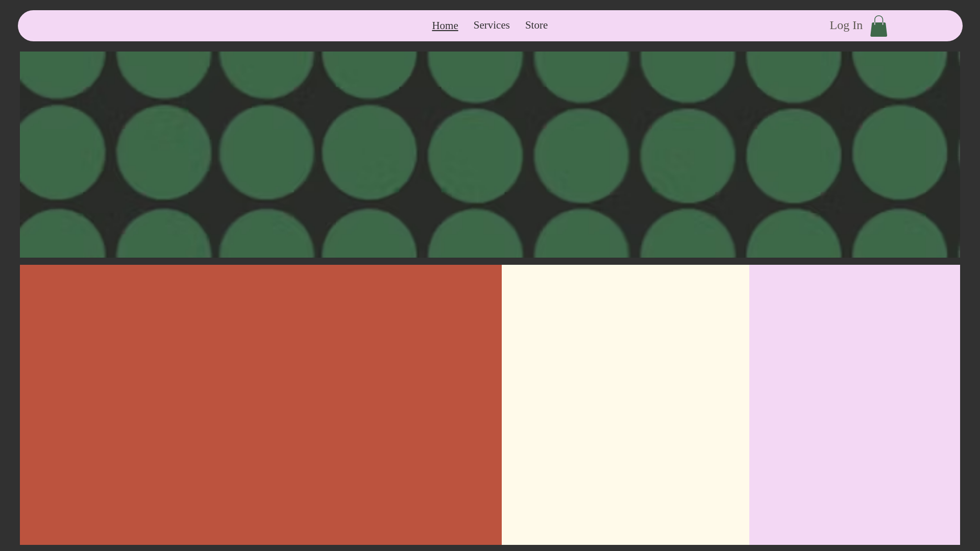Click the nav bar space between Store and Log In
This screenshot has height=551, width=980.
click(689, 26)
